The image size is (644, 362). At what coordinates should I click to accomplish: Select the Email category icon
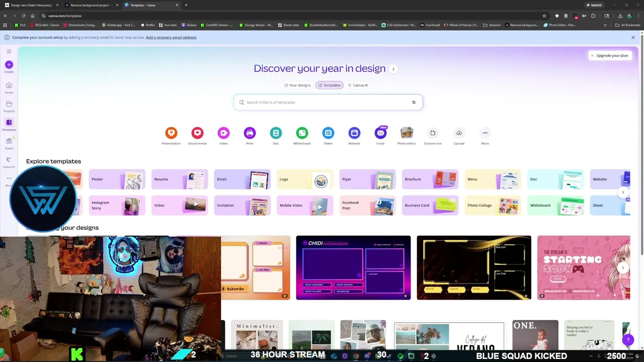(x=380, y=133)
